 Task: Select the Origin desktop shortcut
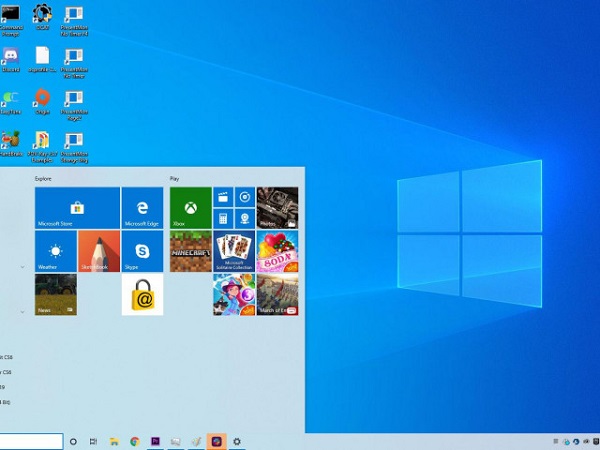(x=42, y=102)
